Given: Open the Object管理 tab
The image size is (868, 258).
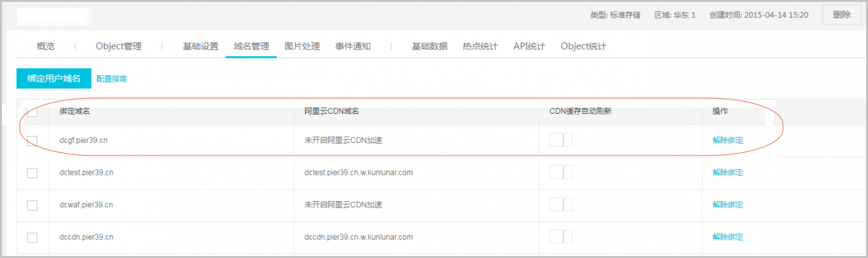Looking at the screenshot, I should tap(119, 47).
